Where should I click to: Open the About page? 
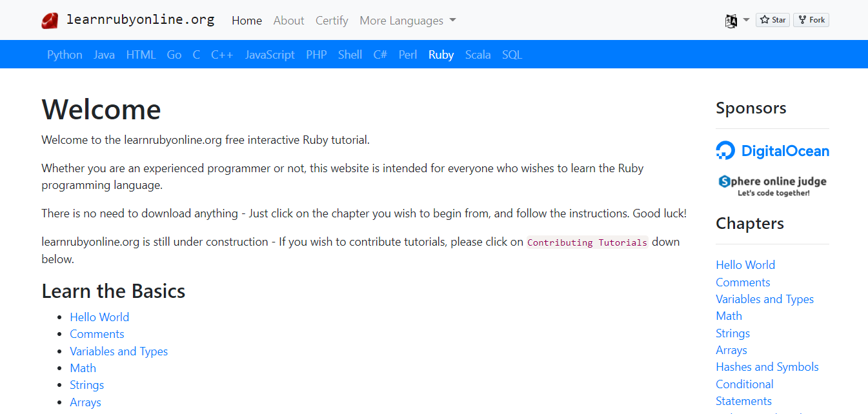point(288,21)
